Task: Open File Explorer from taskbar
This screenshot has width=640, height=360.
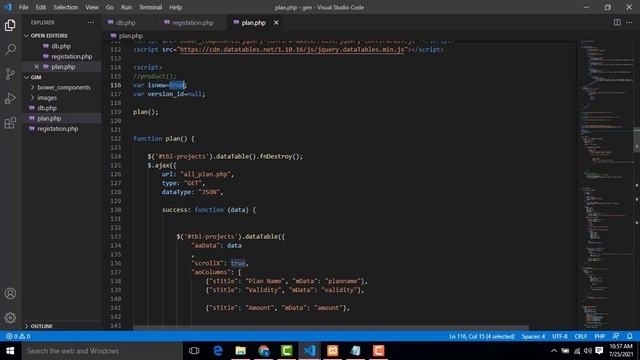Action: 240,351
